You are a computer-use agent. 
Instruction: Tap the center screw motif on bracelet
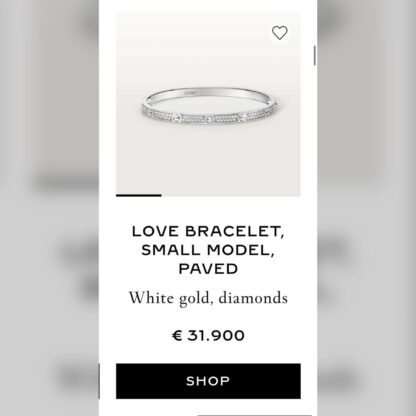pyautogui.click(x=209, y=119)
